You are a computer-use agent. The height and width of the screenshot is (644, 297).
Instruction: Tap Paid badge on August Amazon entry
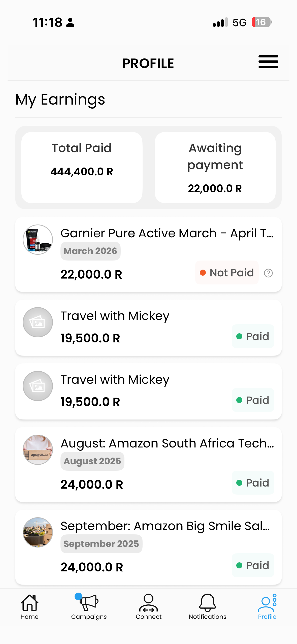point(253,483)
